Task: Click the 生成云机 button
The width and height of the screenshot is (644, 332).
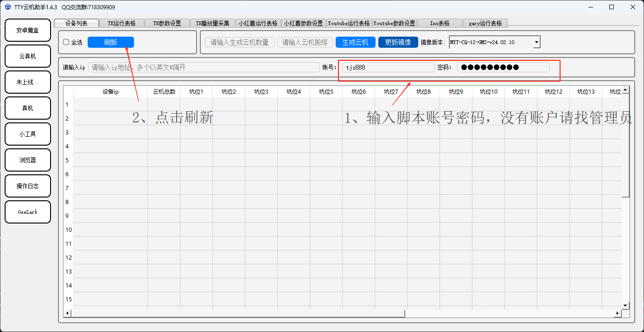Action: point(355,42)
